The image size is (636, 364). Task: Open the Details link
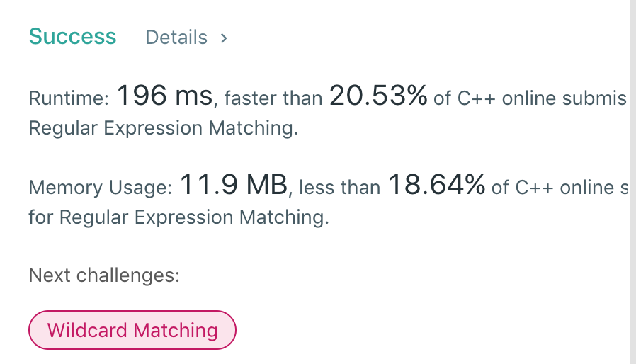[x=176, y=38]
